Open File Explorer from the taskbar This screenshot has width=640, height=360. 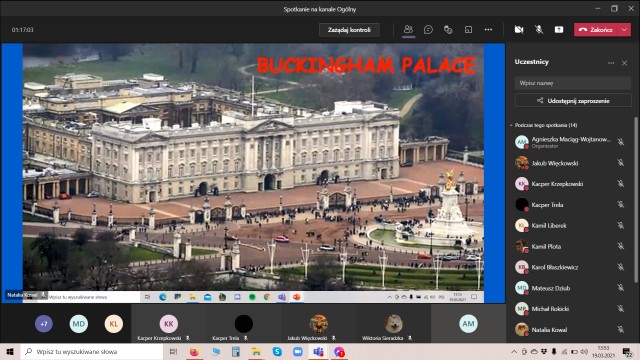[256, 351]
